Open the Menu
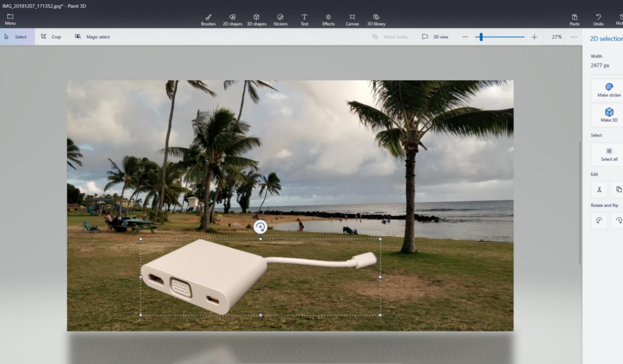 [x=10, y=19]
